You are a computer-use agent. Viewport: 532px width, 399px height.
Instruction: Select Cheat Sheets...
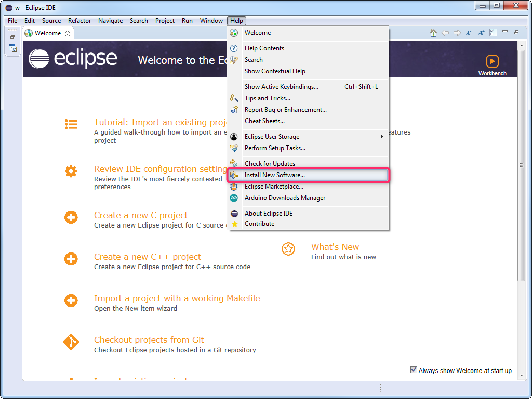coord(308,121)
